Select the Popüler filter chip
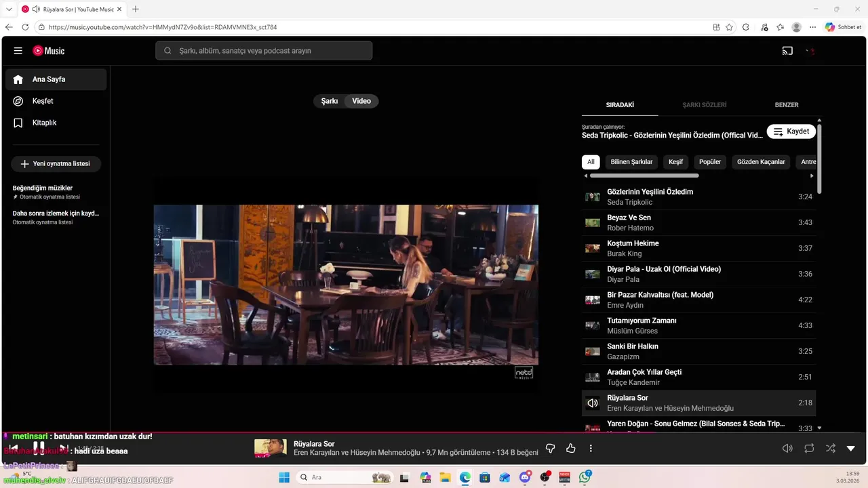 click(x=710, y=162)
